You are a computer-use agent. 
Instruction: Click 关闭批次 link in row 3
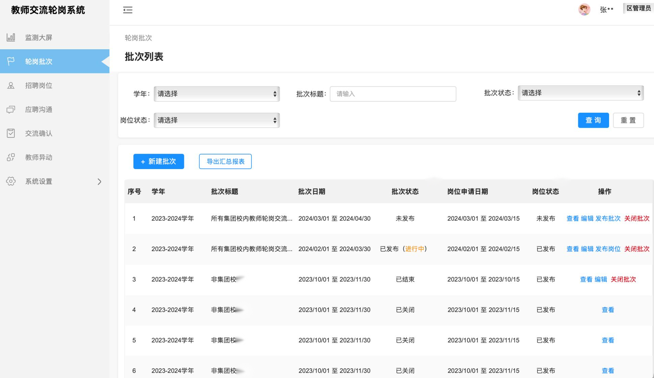point(623,279)
